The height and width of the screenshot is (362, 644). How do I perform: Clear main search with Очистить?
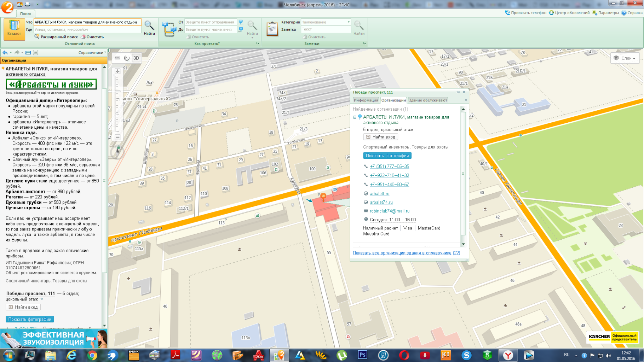pos(92,37)
